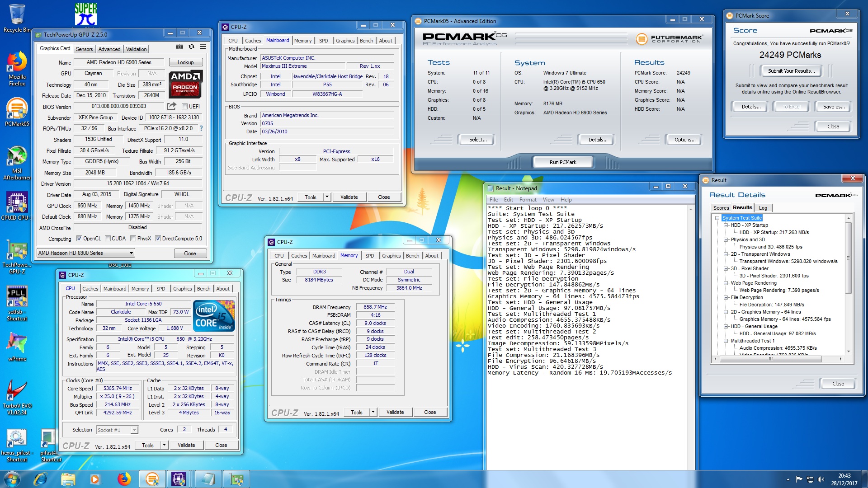This screenshot has height=488, width=868.
Task: Click Windows Start button
Action: coord(12,479)
